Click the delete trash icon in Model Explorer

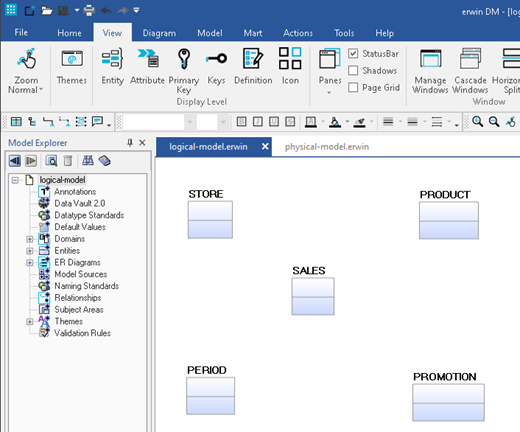(x=68, y=161)
